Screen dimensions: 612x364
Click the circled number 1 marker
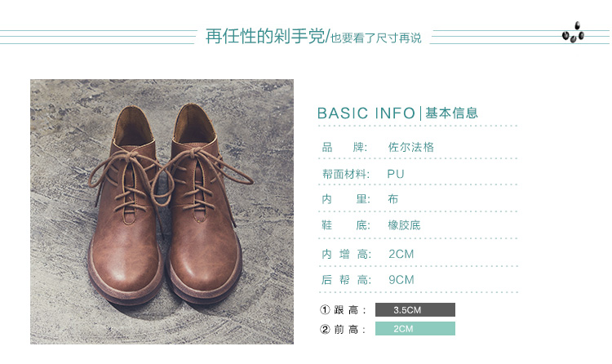(325, 309)
